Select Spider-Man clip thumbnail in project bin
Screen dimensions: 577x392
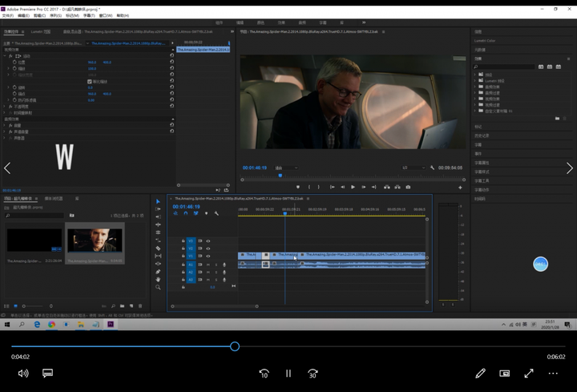pyautogui.click(x=95, y=240)
